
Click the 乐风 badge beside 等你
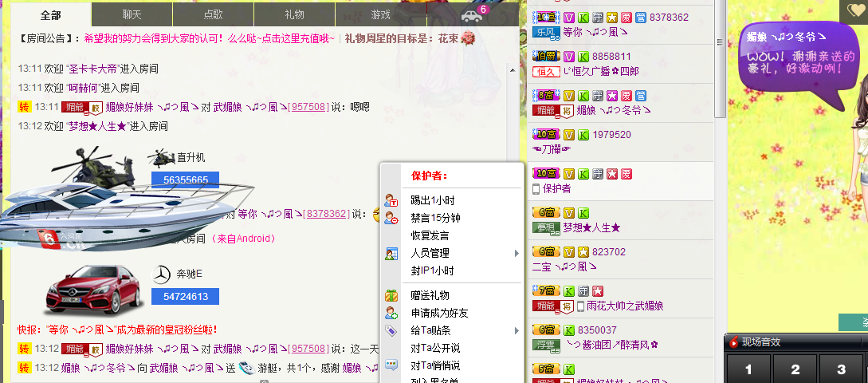[546, 33]
